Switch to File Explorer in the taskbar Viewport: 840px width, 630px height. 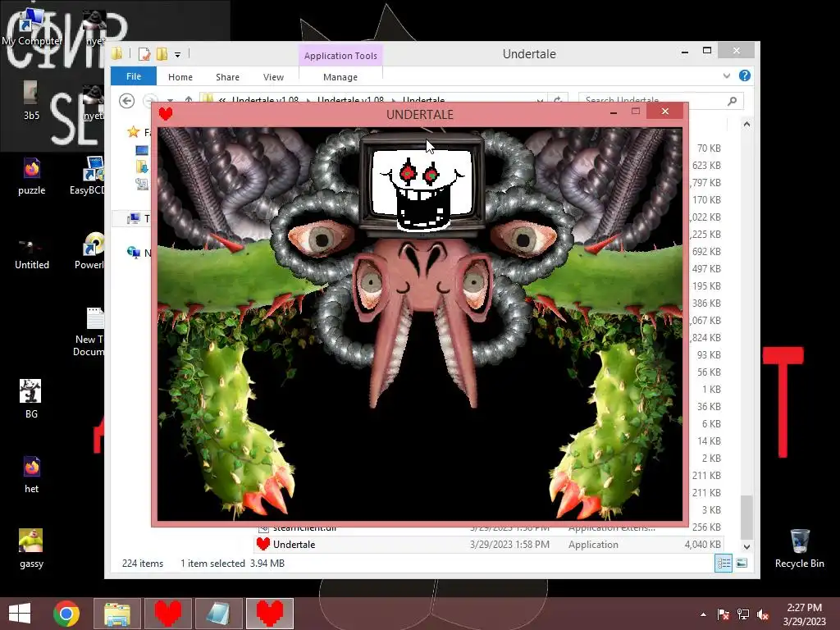pyautogui.click(x=117, y=614)
